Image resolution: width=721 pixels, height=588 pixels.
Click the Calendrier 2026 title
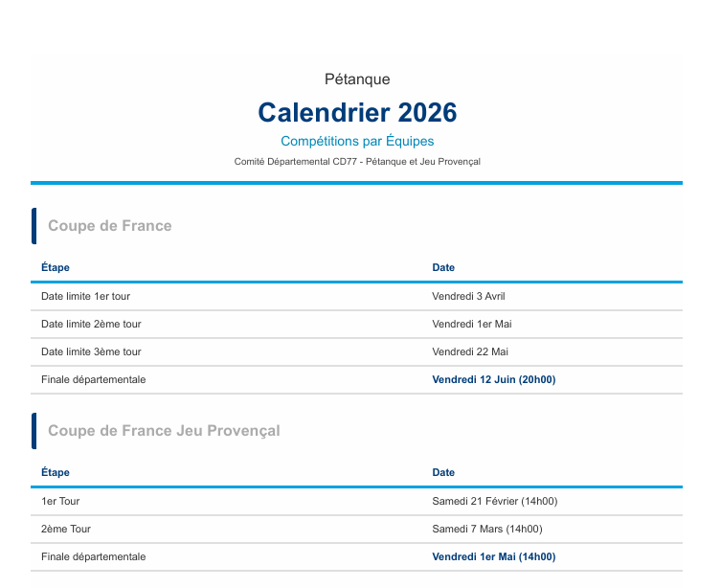coord(357,113)
